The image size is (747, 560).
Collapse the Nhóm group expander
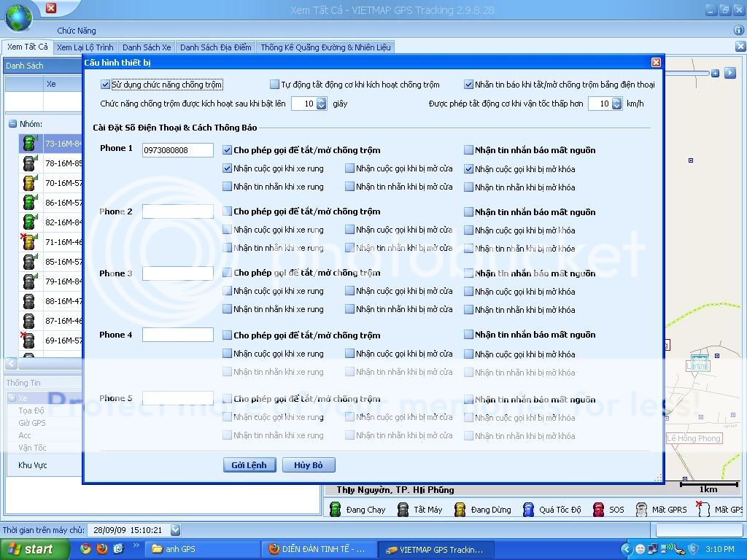(13, 124)
